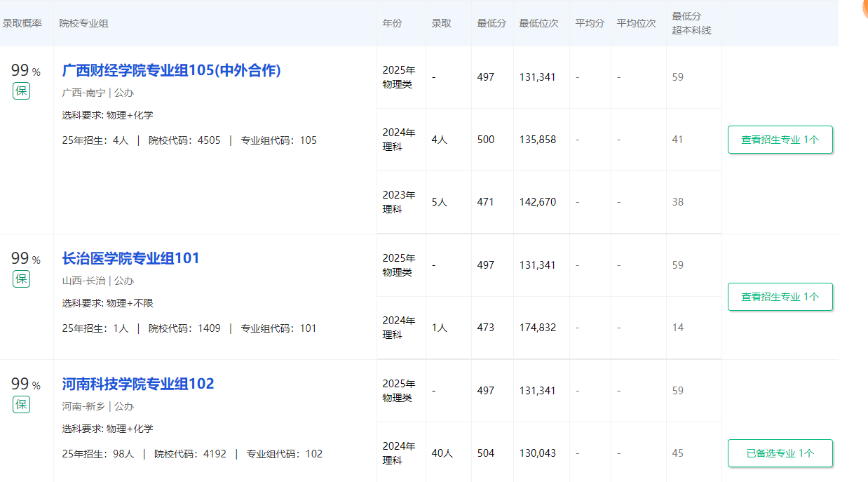Click the 最低位次 column header
Viewport: 868px width, 482px height.
pyautogui.click(x=538, y=23)
